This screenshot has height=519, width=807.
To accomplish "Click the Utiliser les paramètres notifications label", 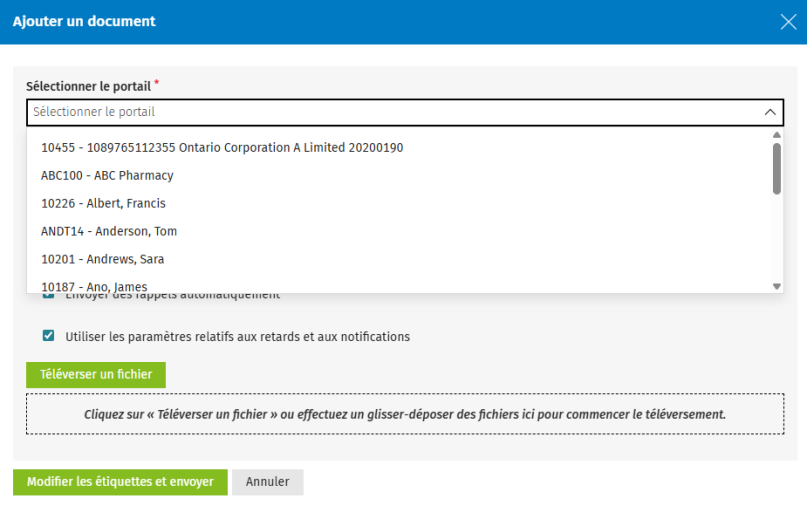I will 237,337.
